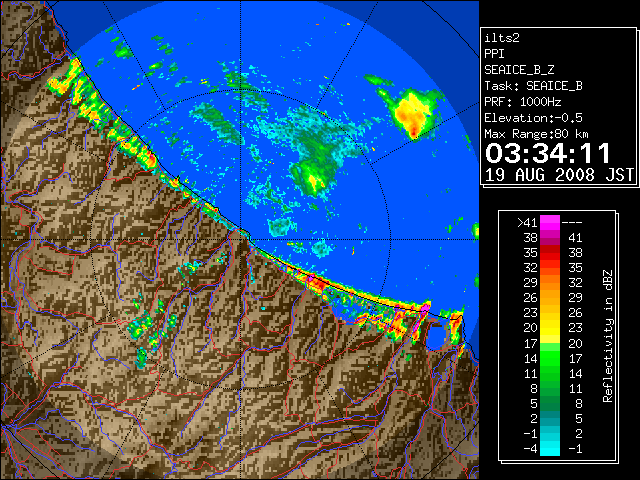Click the date 19 AUG 2008 JST
640x480 pixels.
(x=559, y=175)
